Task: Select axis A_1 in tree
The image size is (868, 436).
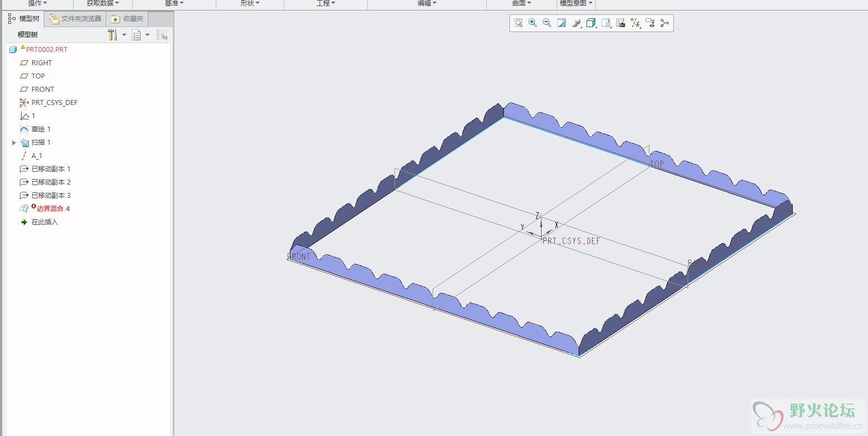Action: tap(37, 155)
